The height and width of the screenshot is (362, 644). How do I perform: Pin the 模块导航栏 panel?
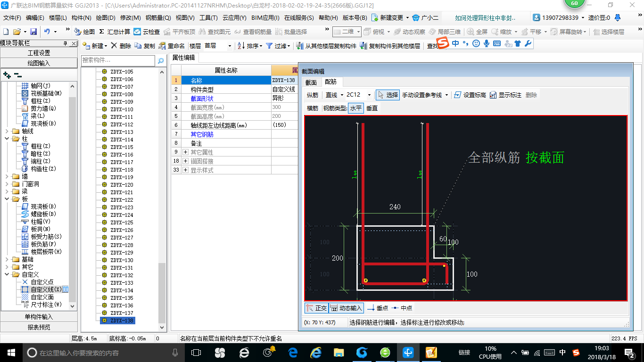click(66, 43)
